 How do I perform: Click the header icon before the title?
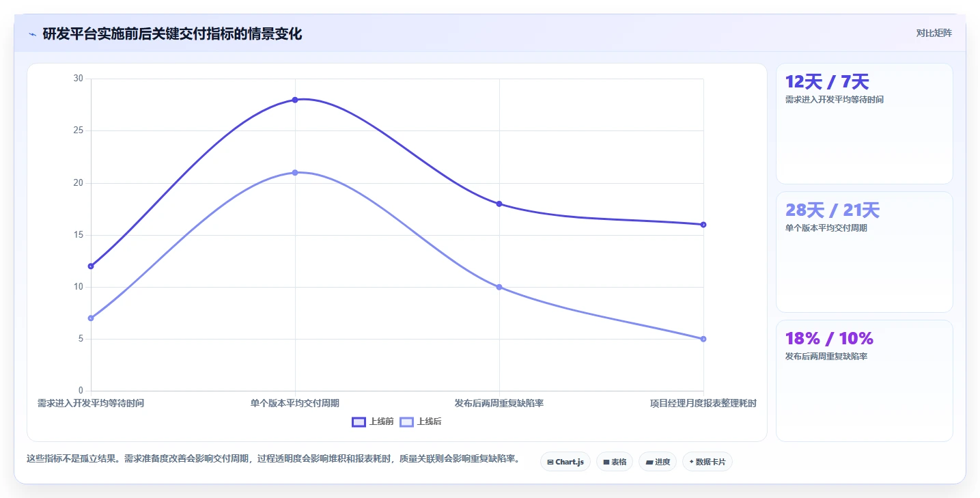(32, 34)
